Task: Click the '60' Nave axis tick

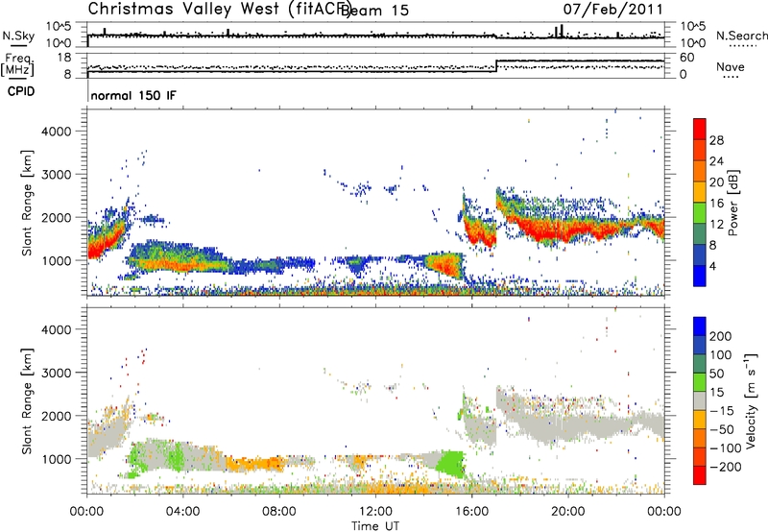Action: tap(687, 58)
